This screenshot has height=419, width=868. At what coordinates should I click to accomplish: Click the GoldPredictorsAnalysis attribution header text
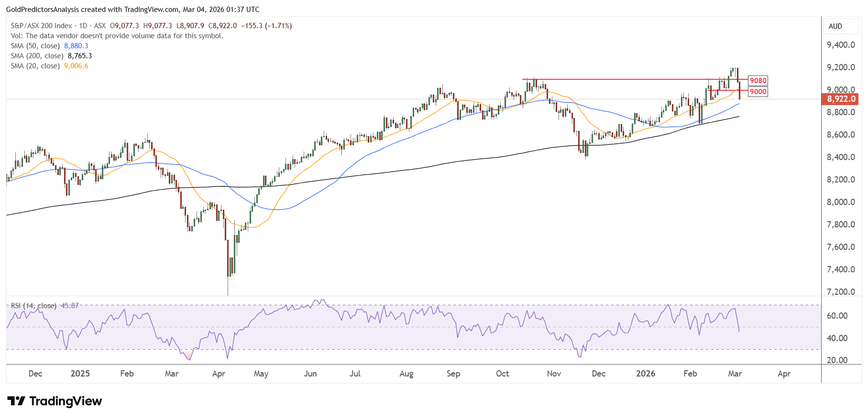click(133, 10)
